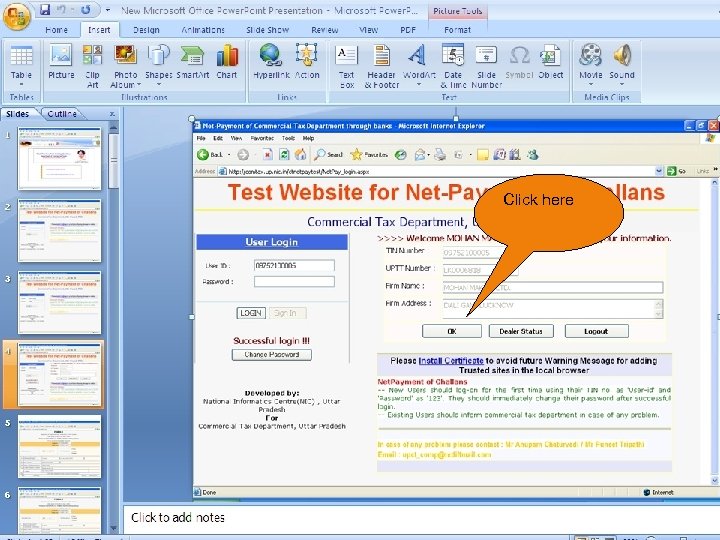Open Header & Footer dialog
Image resolution: width=720 pixels, height=540 pixels.
381,67
